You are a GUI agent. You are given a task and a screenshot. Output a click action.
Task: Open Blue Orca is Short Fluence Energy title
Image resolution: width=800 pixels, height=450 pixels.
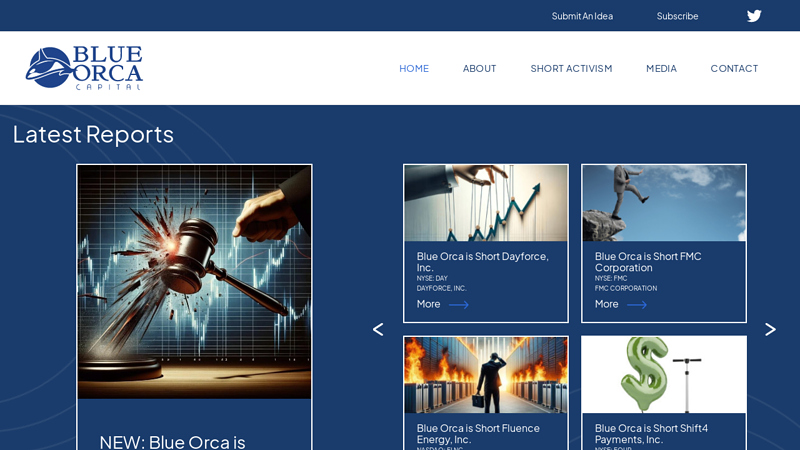point(478,434)
